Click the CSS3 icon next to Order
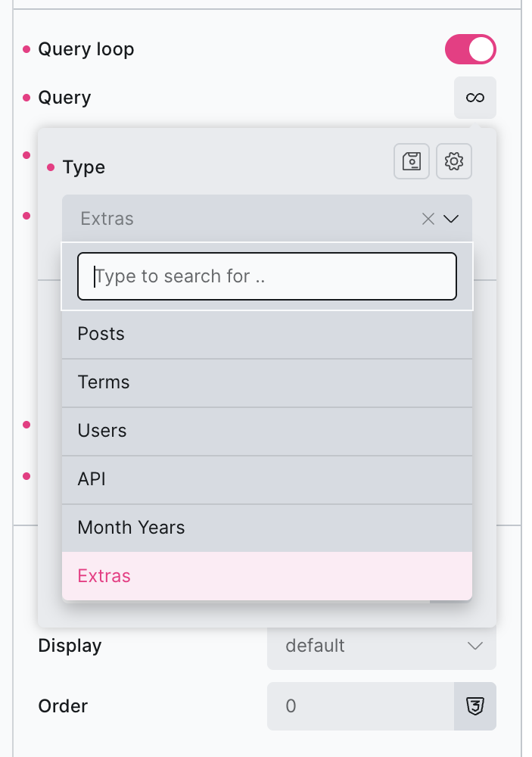532x757 pixels. [x=475, y=706]
